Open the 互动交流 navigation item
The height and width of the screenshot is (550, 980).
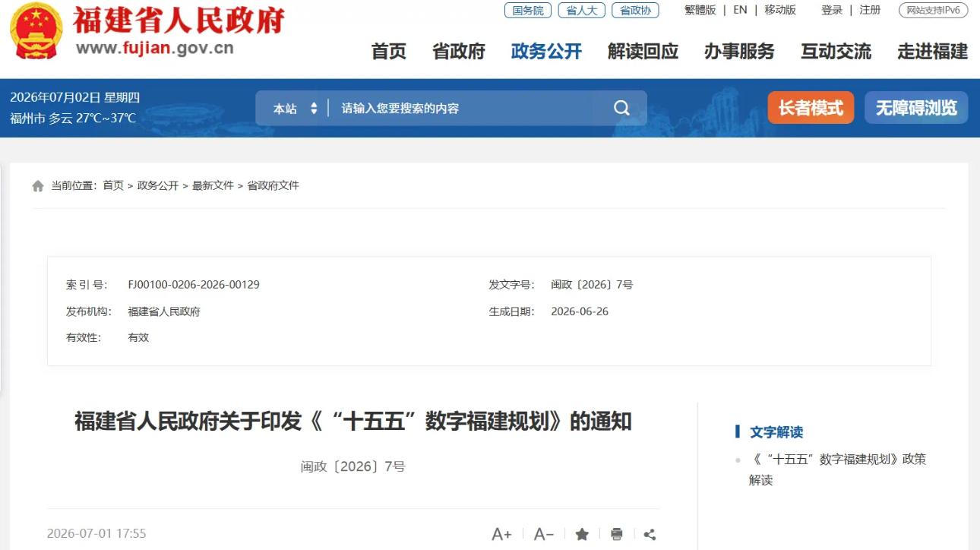(836, 52)
